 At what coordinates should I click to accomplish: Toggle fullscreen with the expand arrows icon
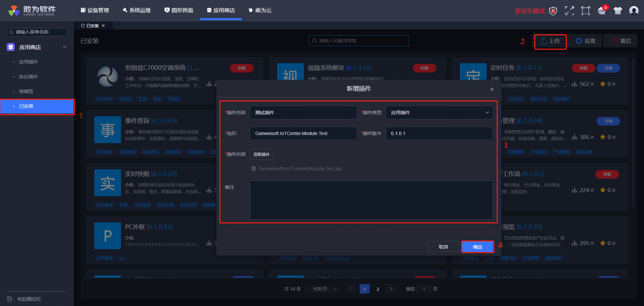click(569, 11)
